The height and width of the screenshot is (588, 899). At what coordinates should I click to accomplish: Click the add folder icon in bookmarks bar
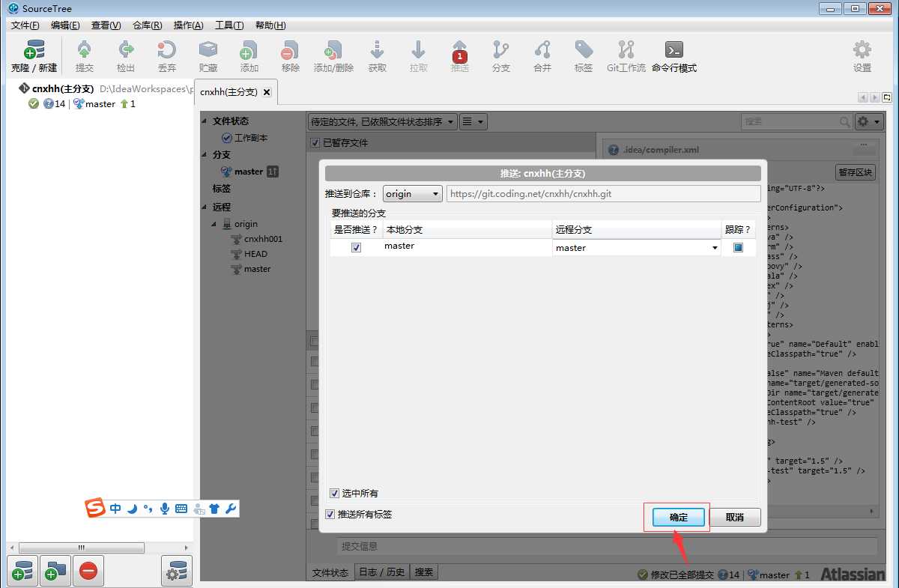point(55,571)
